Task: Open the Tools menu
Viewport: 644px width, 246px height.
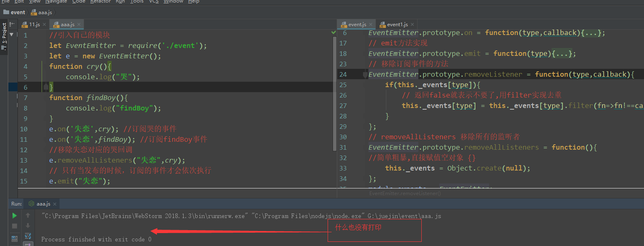Action: 137,2
